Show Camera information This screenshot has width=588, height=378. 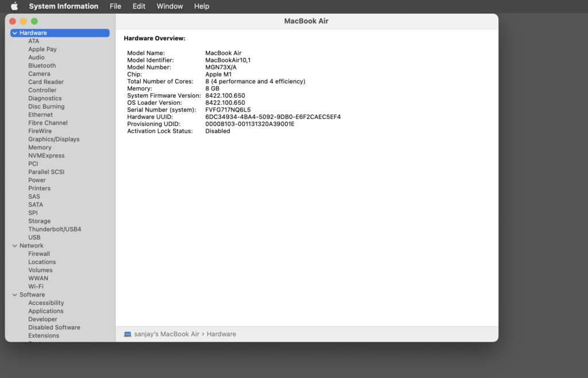tap(39, 74)
